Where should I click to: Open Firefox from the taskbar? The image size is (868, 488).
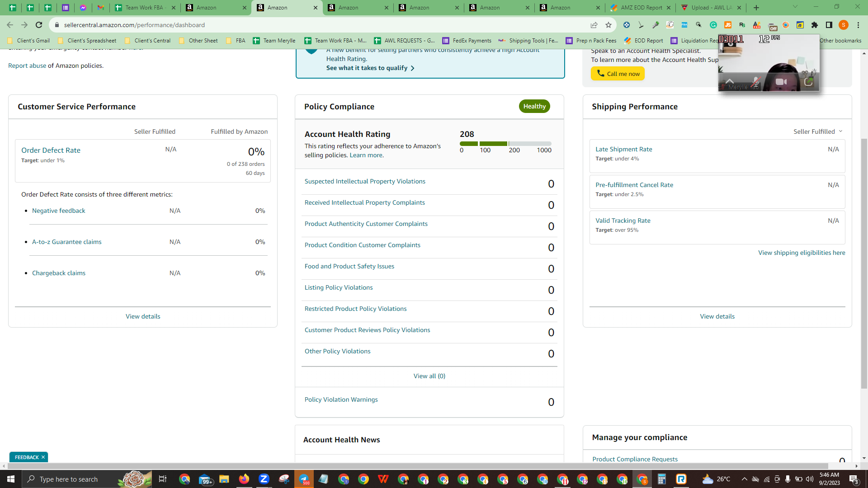(244, 479)
